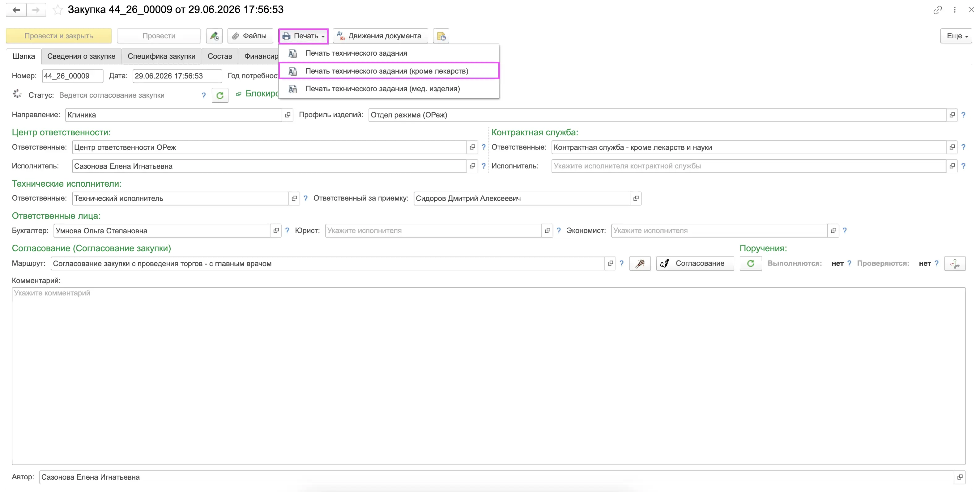Click the Провести и закрыть button
This screenshot has height=492, width=980.
click(x=59, y=36)
